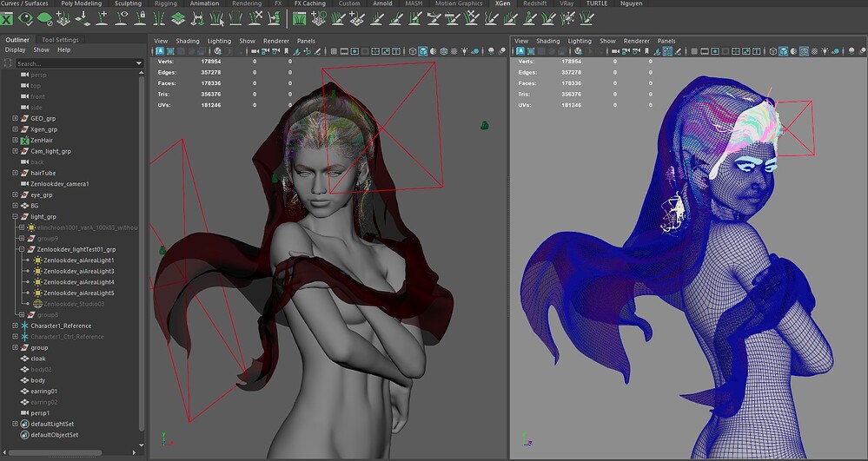The width and height of the screenshot is (868, 461).
Task: Click the outliner horizontal scrollbar
Action: click(x=56, y=452)
